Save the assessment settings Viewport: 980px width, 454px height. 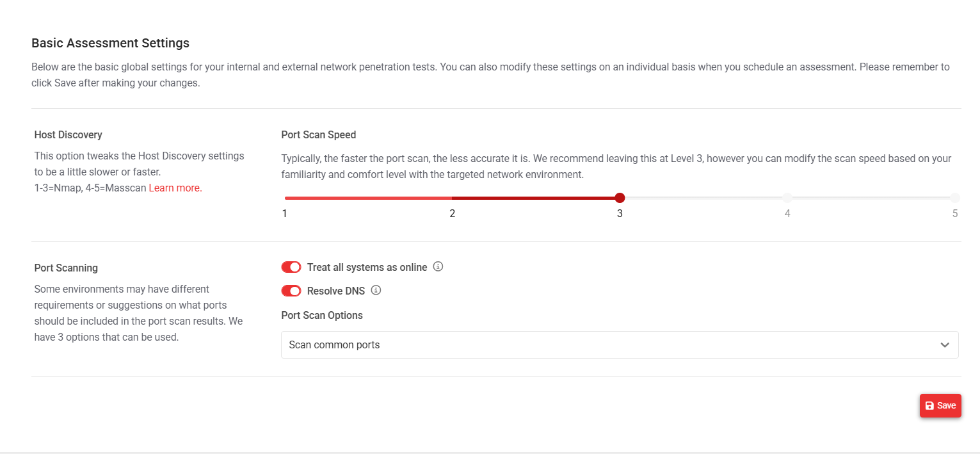(x=940, y=405)
